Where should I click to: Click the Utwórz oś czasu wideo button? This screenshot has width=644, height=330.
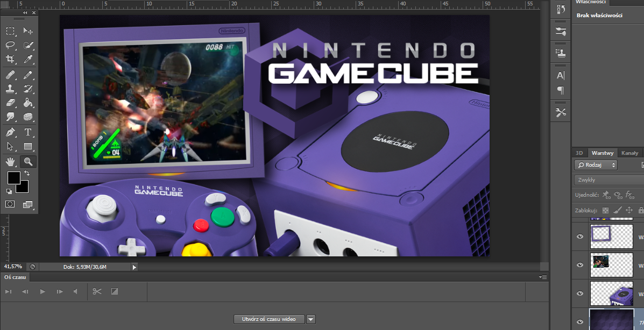click(x=270, y=319)
